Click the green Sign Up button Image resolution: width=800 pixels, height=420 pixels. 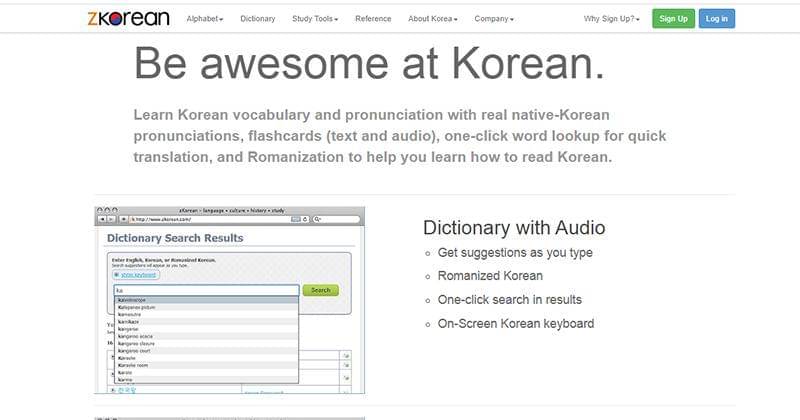[673, 18]
